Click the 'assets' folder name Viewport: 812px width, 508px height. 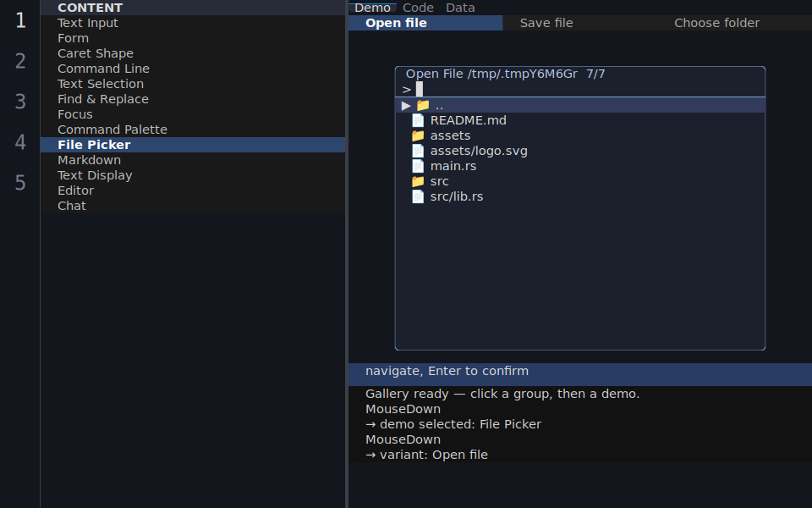[x=450, y=135]
